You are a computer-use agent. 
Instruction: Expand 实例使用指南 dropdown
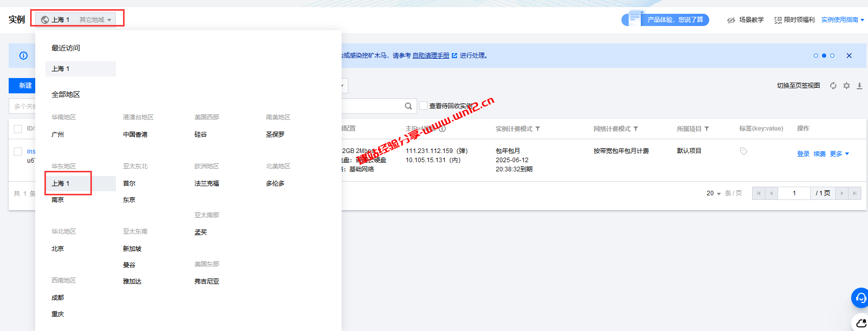coord(842,20)
